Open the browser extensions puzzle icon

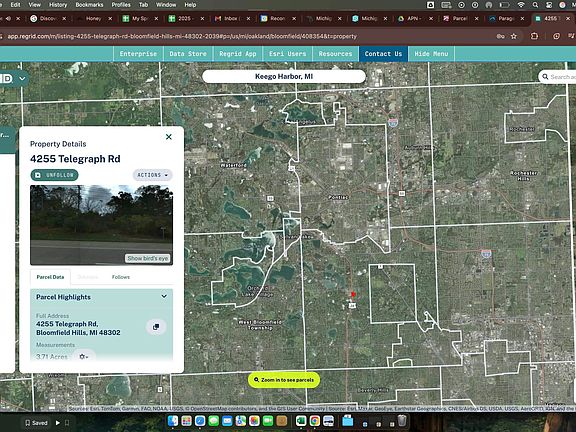click(x=534, y=36)
